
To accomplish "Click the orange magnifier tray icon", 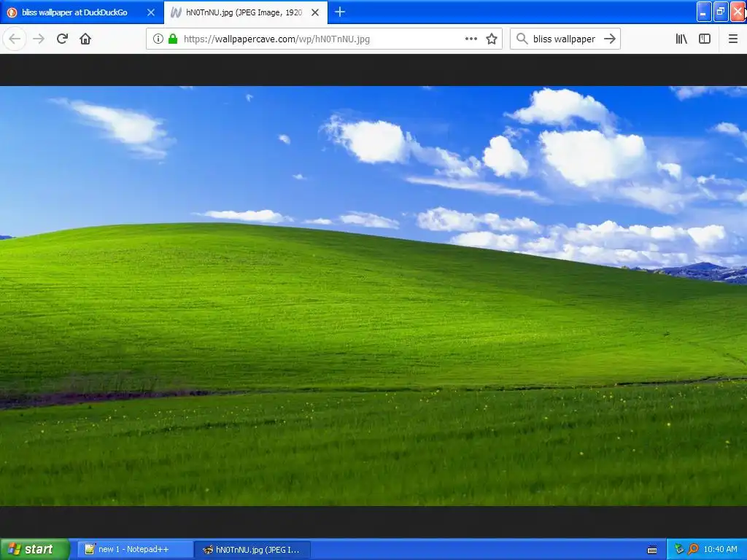I will (693, 550).
